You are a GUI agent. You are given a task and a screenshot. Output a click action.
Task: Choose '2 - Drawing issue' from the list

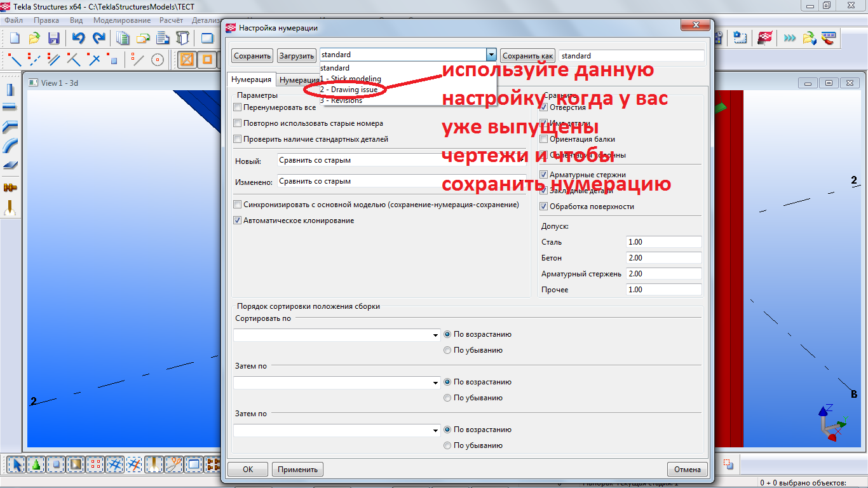349,90
